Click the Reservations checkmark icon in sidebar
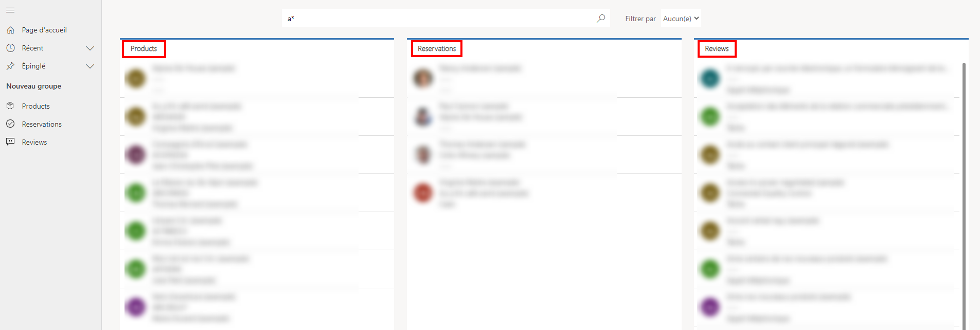980x330 pixels. pyautogui.click(x=10, y=124)
